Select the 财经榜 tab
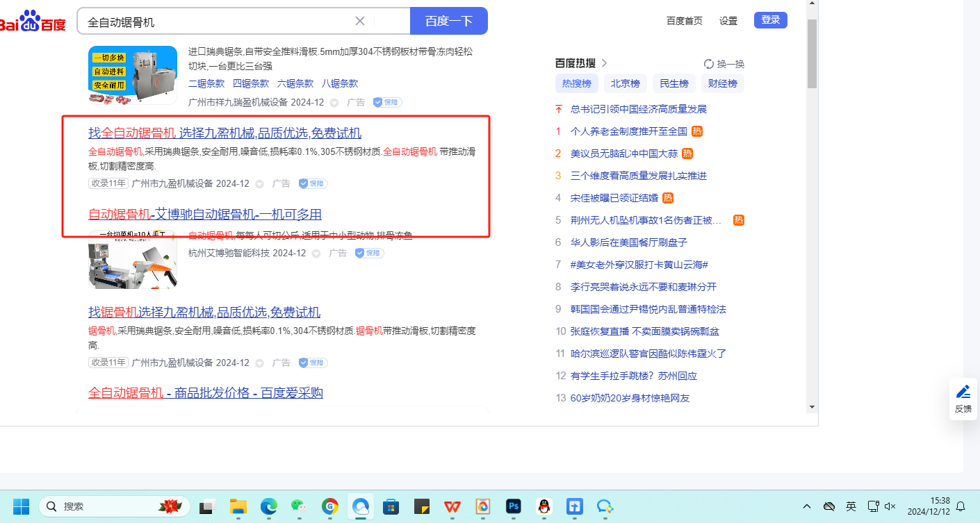The width and height of the screenshot is (980, 523). pyautogui.click(x=722, y=84)
